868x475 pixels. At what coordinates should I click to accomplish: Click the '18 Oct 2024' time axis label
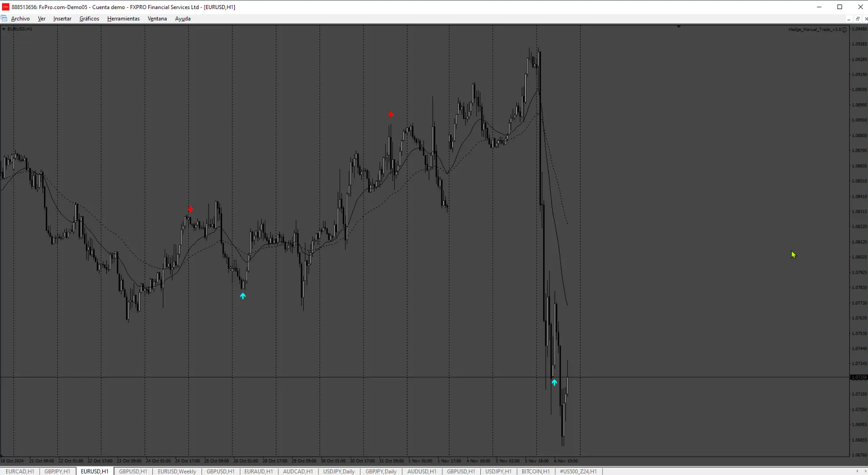point(12,461)
